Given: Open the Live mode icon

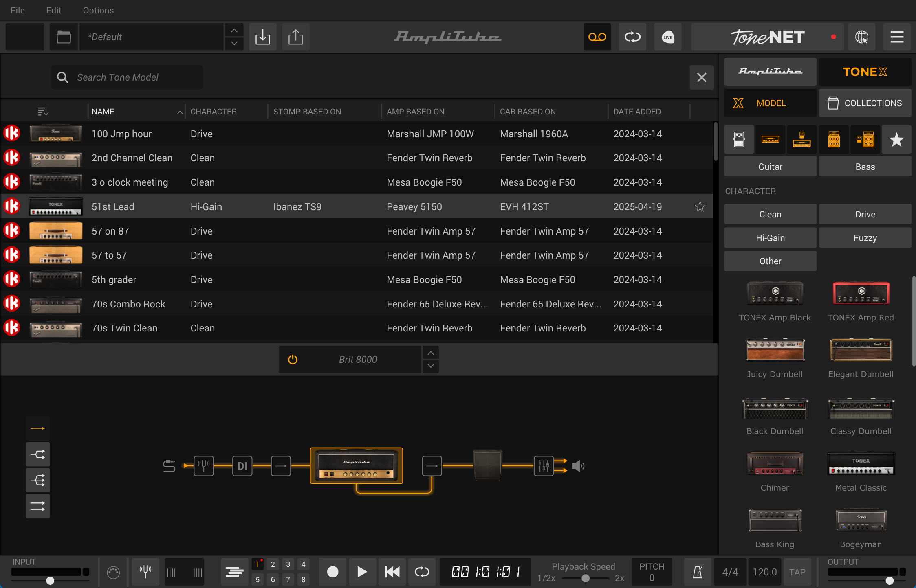Looking at the screenshot, I should [667, 37].
